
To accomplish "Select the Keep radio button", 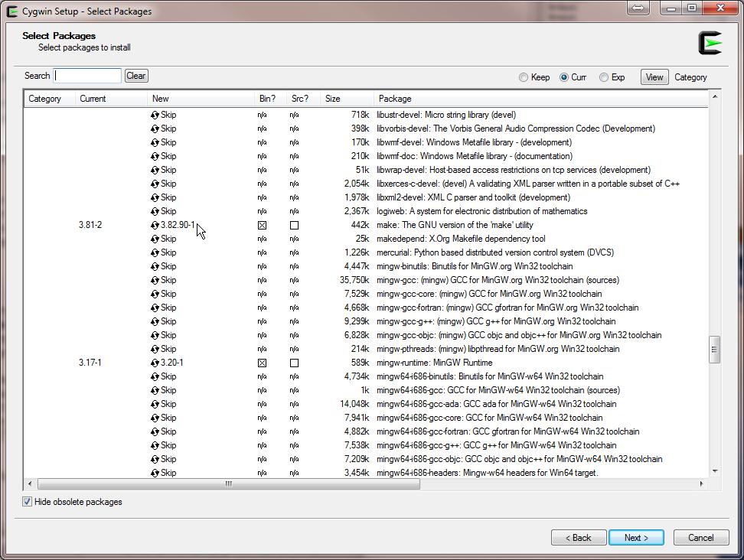I will coord(524,77).
